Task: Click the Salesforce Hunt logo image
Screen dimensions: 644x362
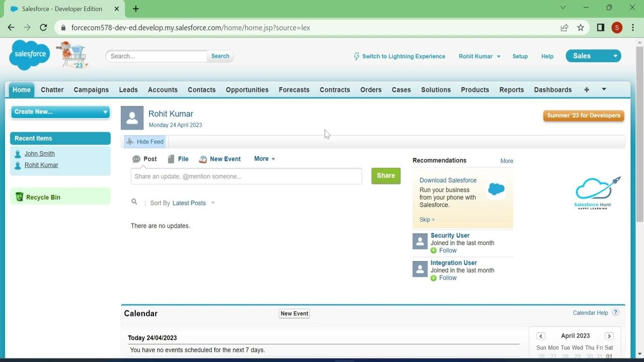Action: [x=598, y=193]
